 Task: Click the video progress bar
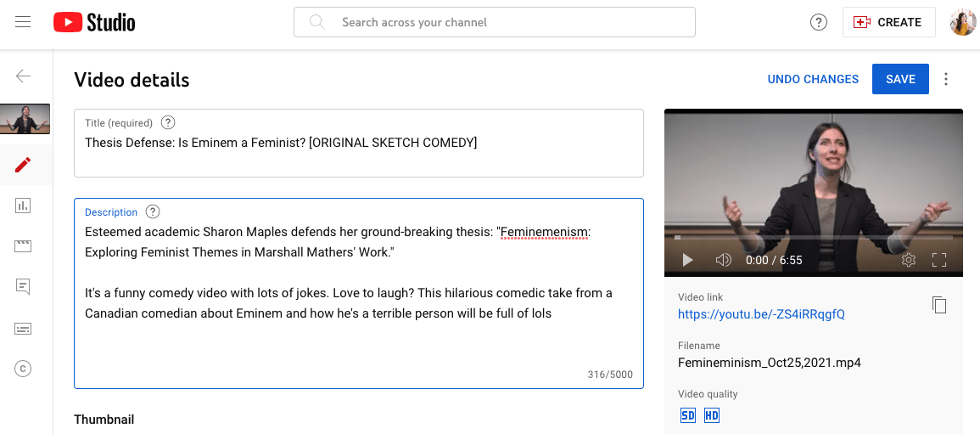(814, 238)
